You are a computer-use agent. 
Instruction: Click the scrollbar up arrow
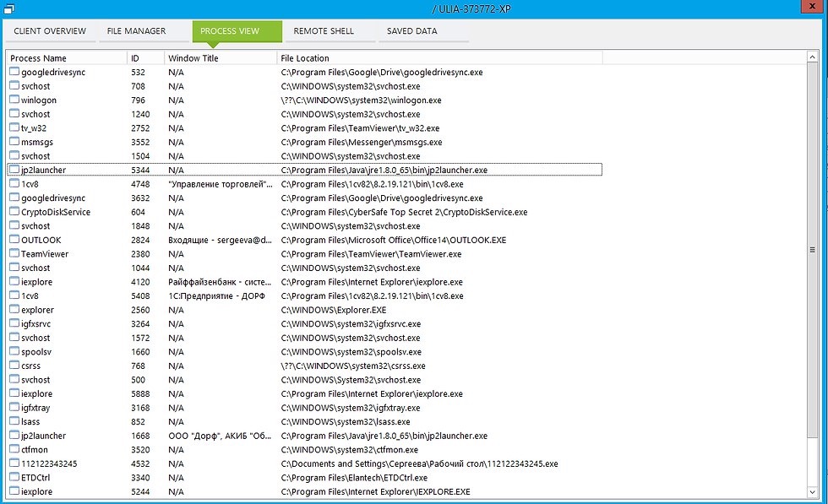813,57
